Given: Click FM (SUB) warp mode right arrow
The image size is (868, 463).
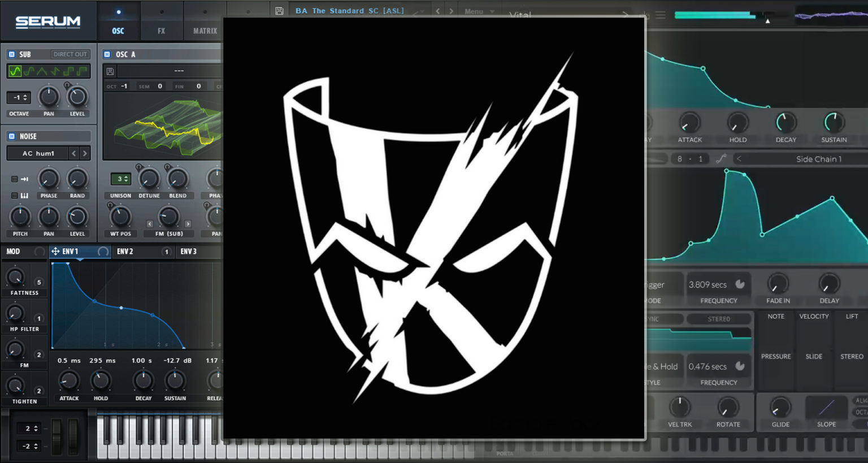Looking at the screenshot, I should [188, 224].
